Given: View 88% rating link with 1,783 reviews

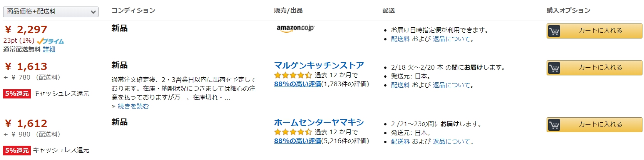Looking at the screenshot, I should tap(298, 84).
